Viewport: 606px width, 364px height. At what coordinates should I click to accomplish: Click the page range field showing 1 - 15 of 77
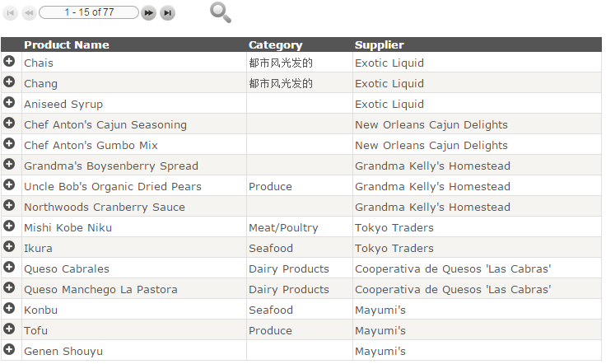tap(89, 12)
